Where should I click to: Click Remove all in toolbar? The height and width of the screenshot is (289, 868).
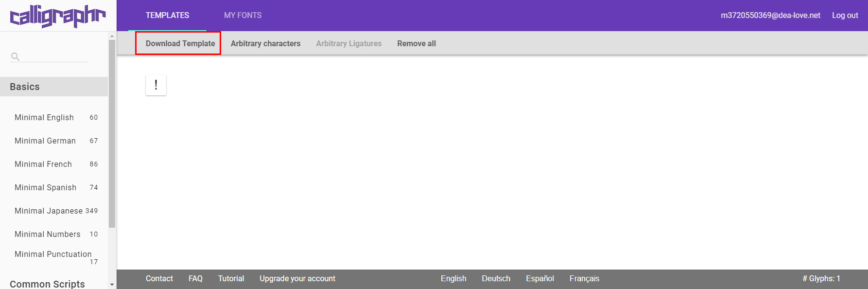(416, 43)
